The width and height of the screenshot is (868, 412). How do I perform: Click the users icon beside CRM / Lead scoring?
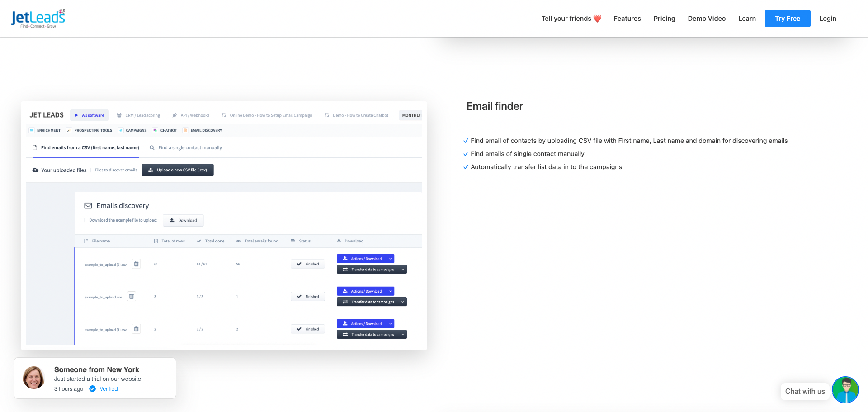119,115
